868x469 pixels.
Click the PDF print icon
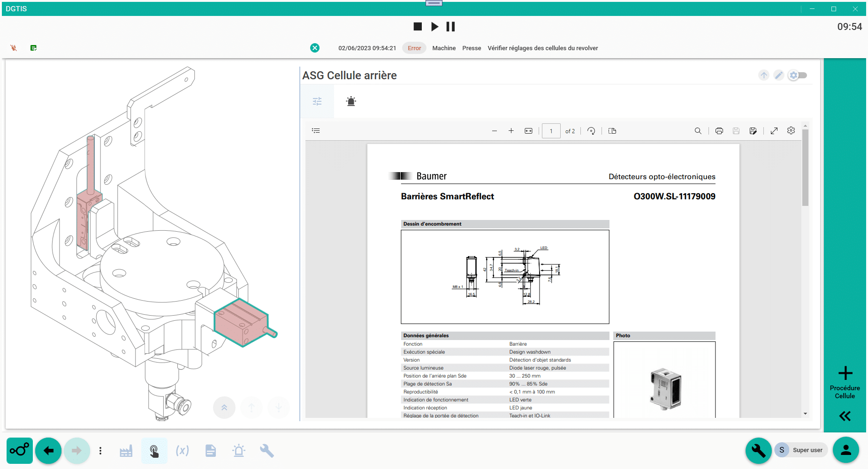719,131
